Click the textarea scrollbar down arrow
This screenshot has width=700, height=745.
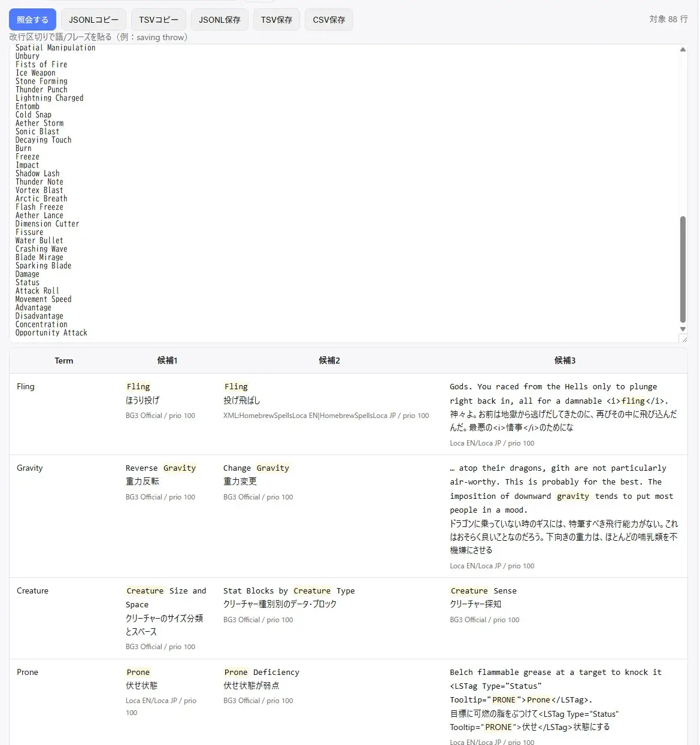click(683, 329)
